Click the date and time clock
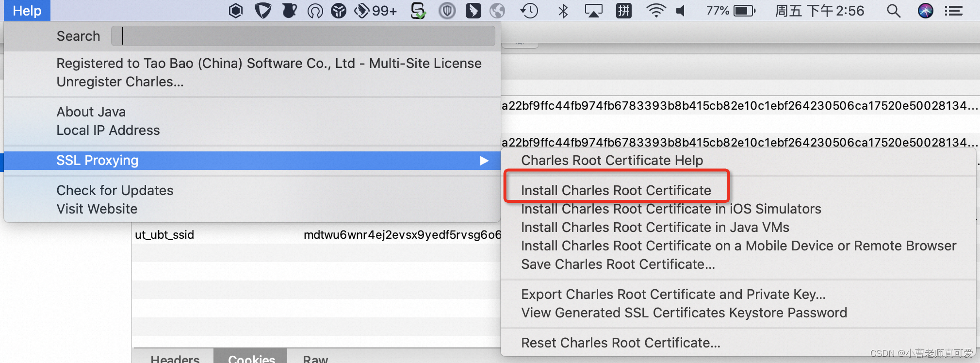 coord(819,11)
